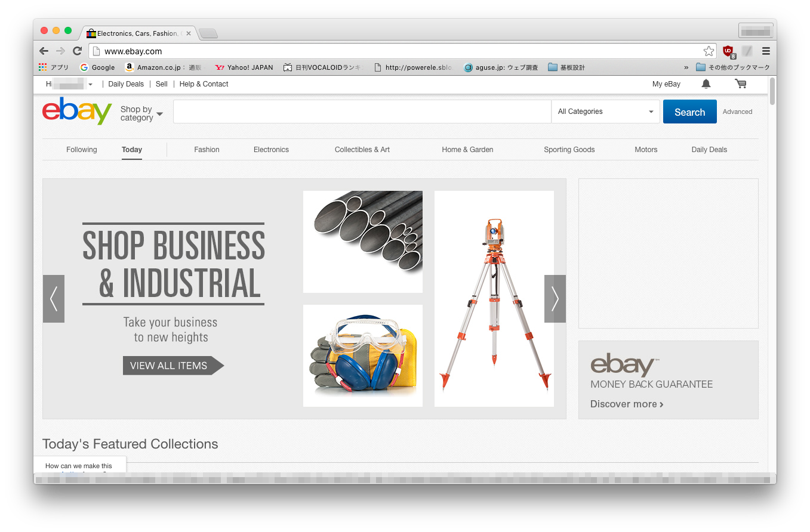Open a new browser tab
The width and height of the screenshot is (810, 532).
click(x=208, y=33)
